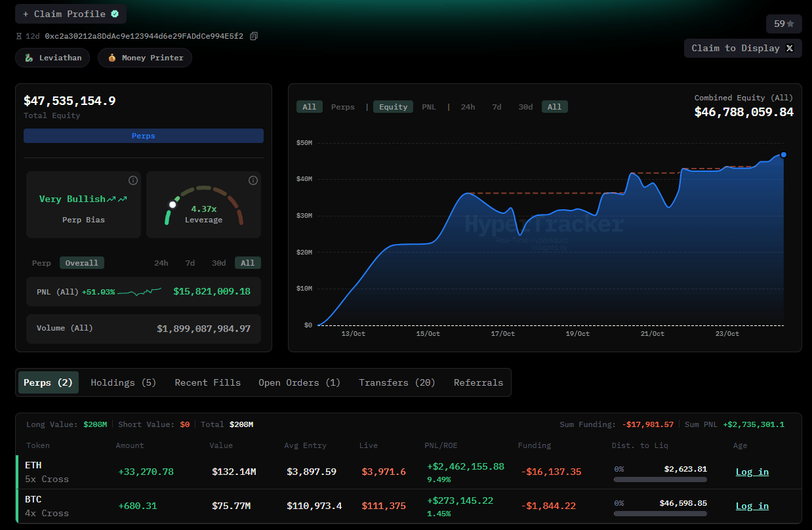This screenshot has height=530, width=812.
Task: Select 24h range on the equity chart
Action: (x=468, y=107)
